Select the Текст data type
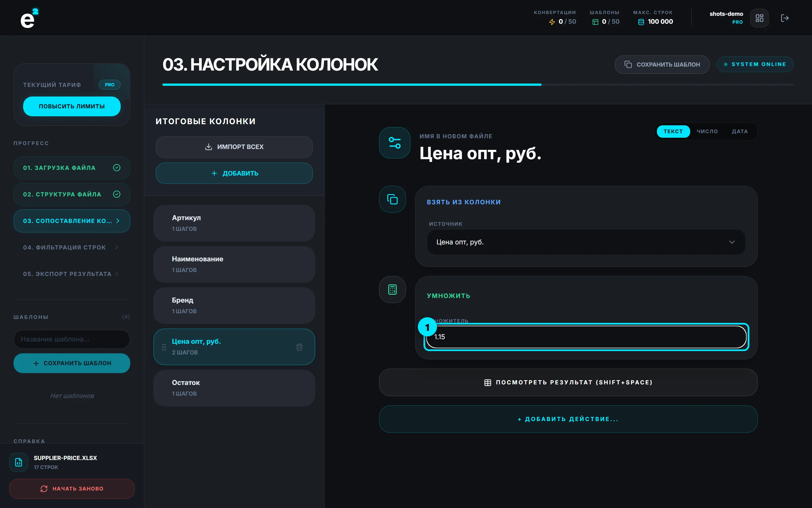The width and height of the screenshot is (812, 508). tap(673, 131)
